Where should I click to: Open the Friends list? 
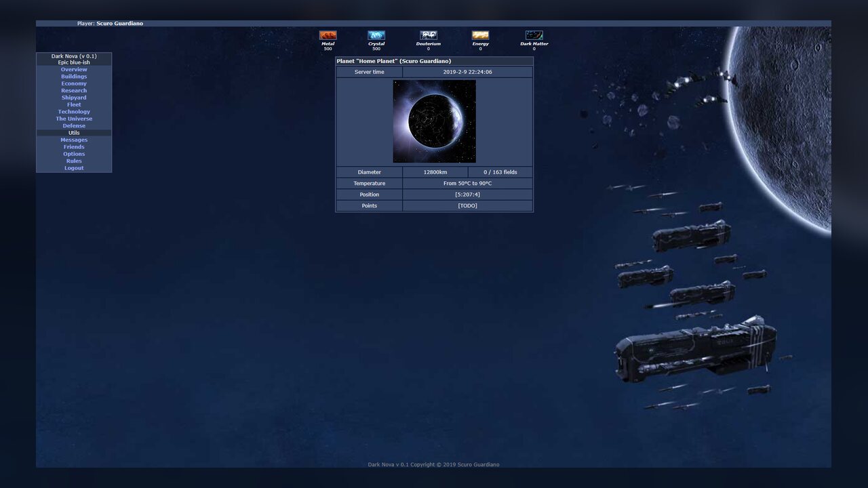(74, 147)
